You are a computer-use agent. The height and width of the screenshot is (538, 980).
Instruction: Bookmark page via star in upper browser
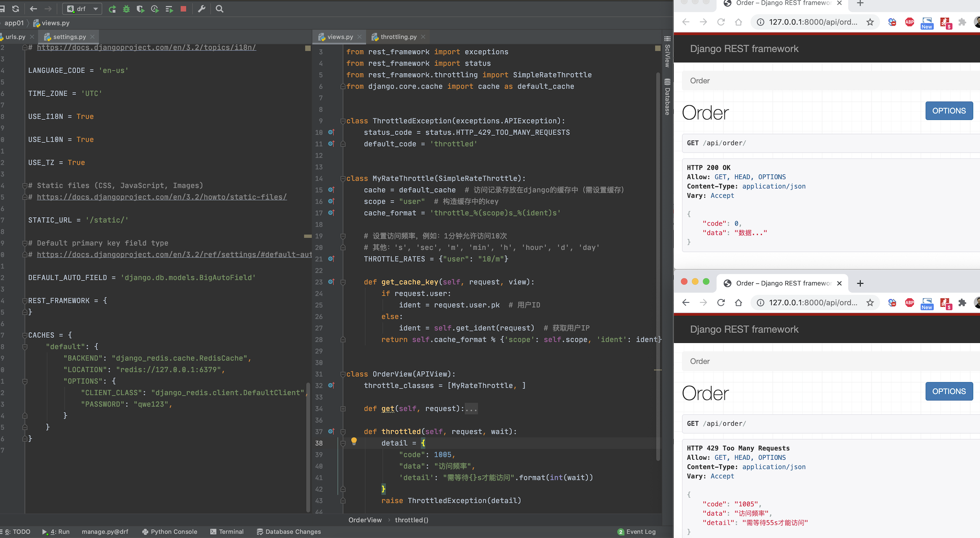pyautogui.click(x=870, y=22)
